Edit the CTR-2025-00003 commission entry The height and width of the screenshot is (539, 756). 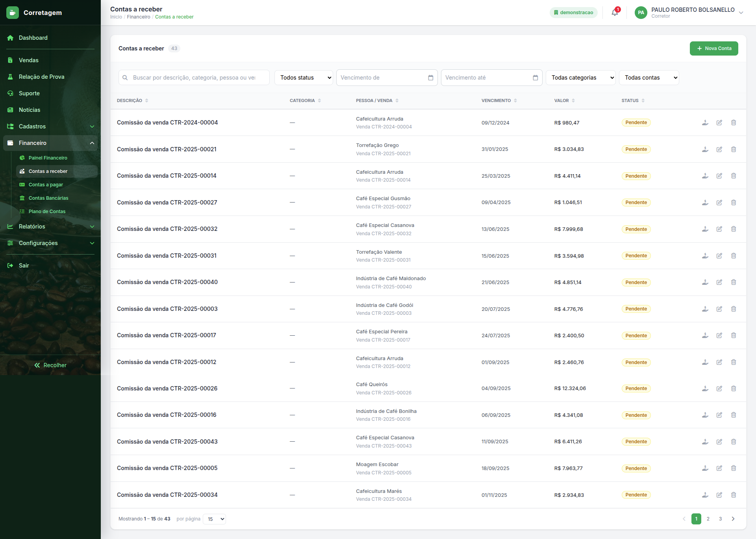719,309
